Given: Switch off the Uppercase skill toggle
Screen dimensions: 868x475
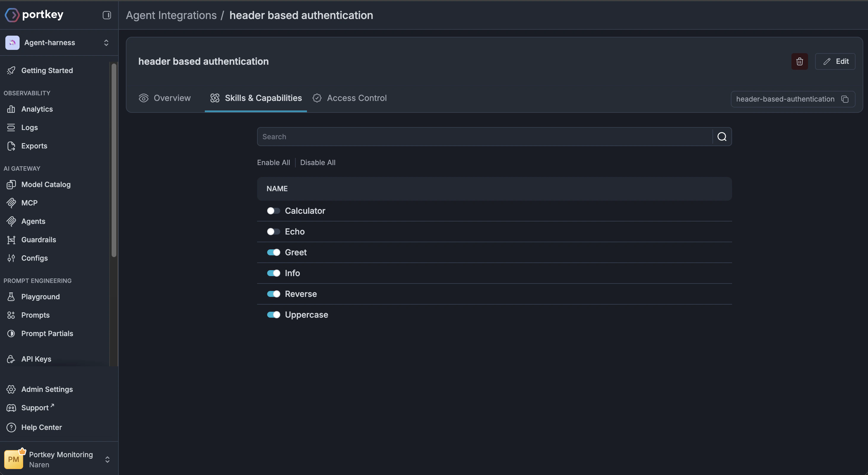Looking at the screenshot, I should point(273,315).
